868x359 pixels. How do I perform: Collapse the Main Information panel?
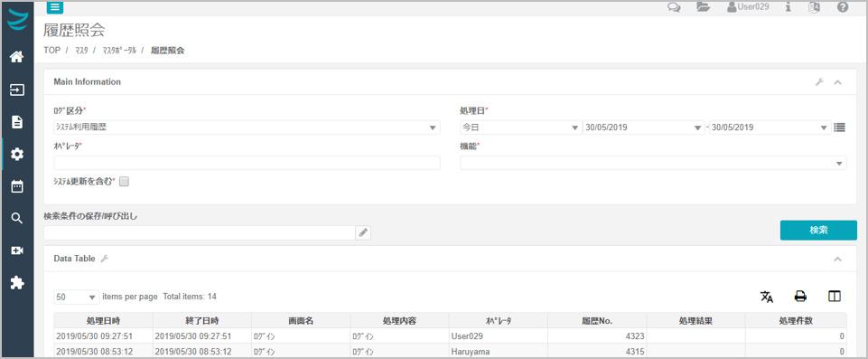point(837,82)
